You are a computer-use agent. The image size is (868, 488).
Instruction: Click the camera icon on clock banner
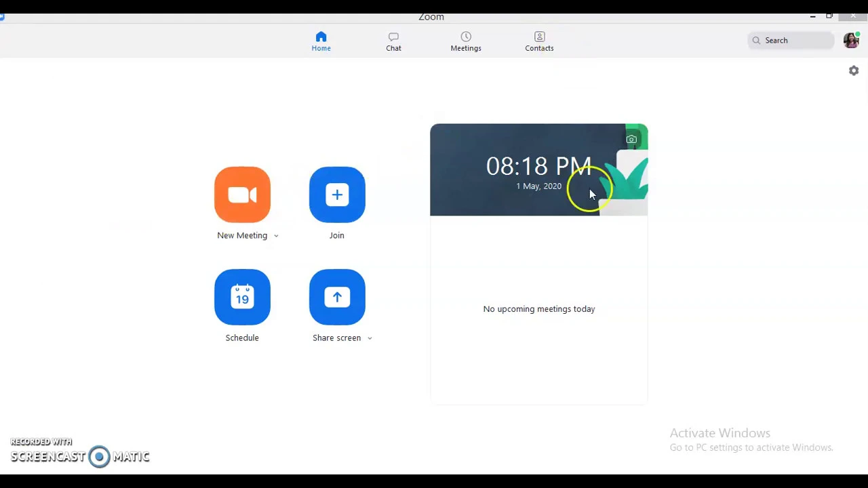[x=631, y=140]
